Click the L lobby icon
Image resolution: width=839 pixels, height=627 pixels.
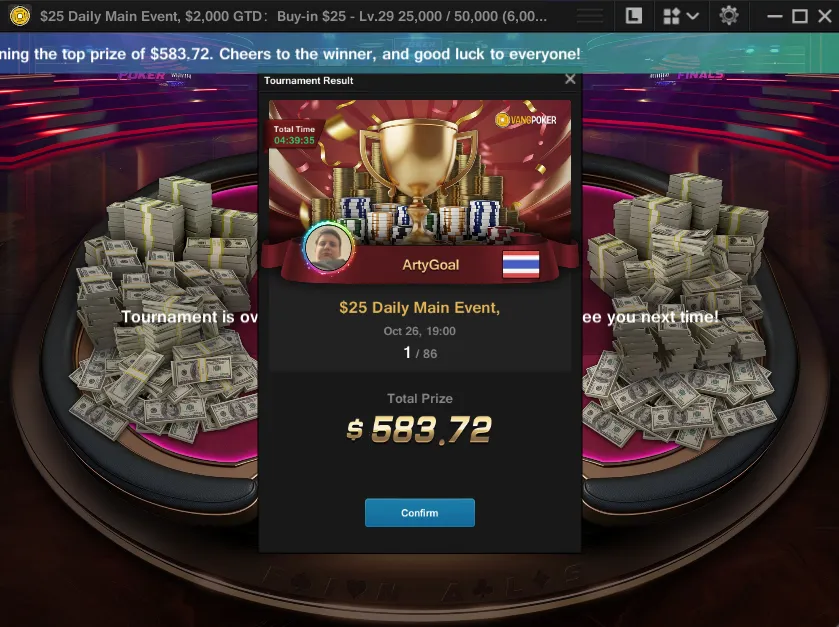pos(634,16)
